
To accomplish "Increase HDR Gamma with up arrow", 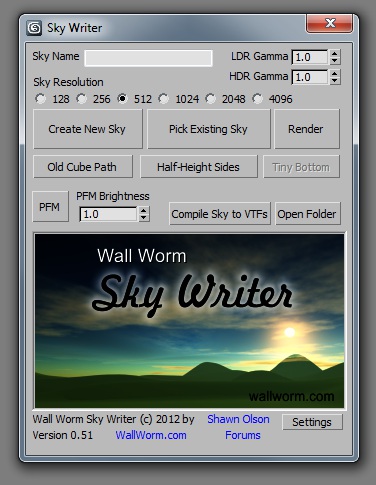I will click(x=335, y=73).
